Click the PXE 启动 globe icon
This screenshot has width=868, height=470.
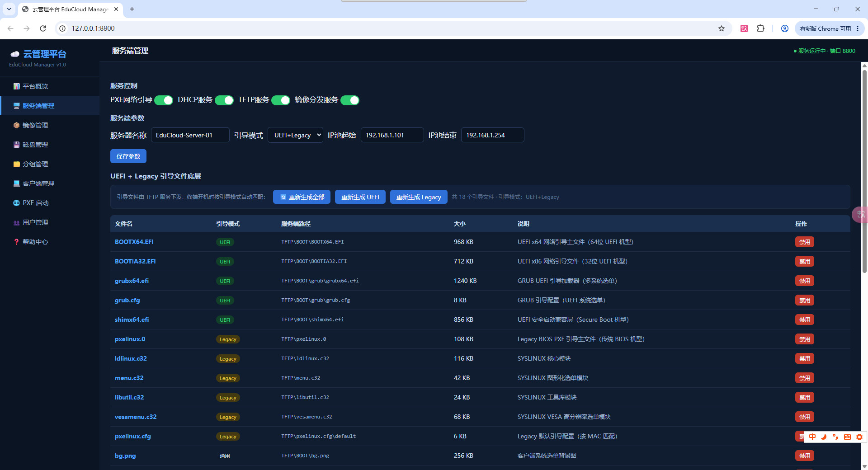coord(17,203)
